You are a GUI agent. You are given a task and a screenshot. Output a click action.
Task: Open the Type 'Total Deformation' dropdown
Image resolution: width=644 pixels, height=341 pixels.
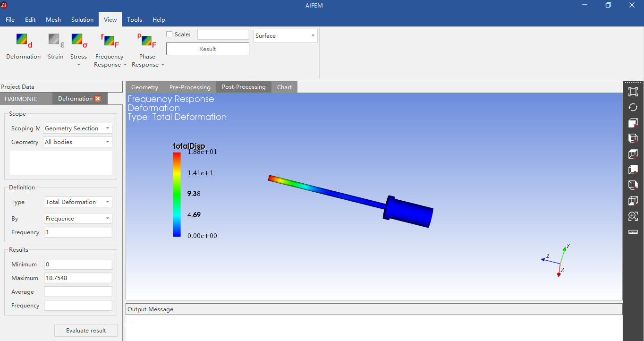[78, 202]
